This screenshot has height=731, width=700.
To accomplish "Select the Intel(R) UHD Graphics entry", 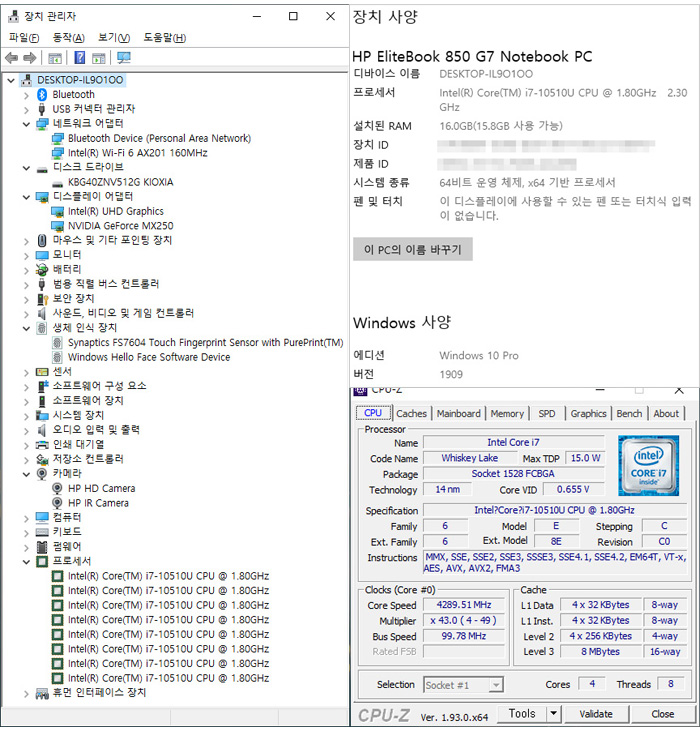I will [x=116, y=212].
